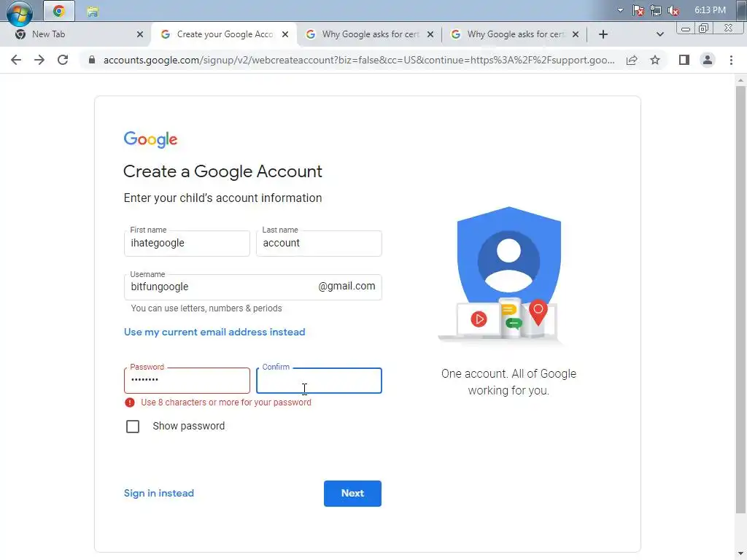This screenshot has height=560, width=747.
Task: Click the share page icon in the address bar
Action: point(632,60)
